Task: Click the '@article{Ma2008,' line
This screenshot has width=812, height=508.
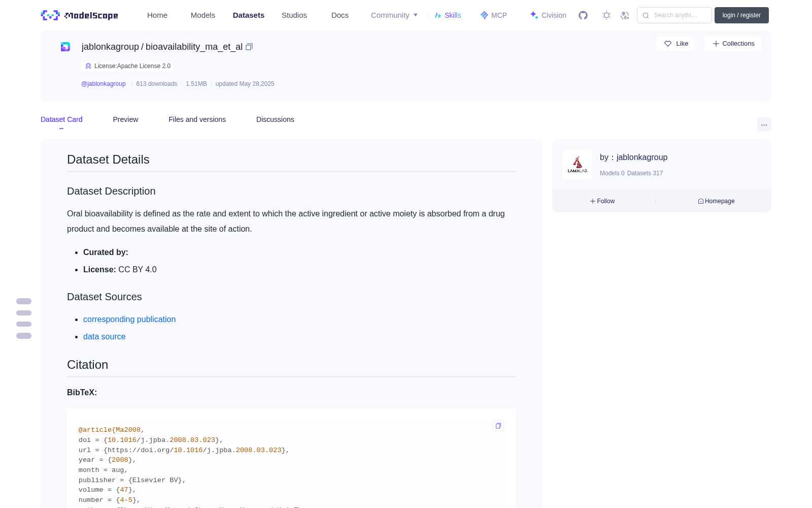Action: 111,430
